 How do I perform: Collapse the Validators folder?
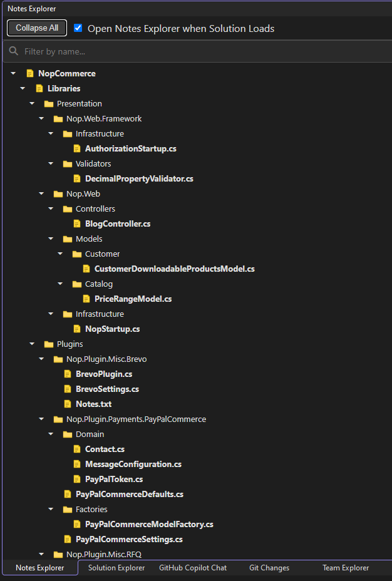[51, 163]
